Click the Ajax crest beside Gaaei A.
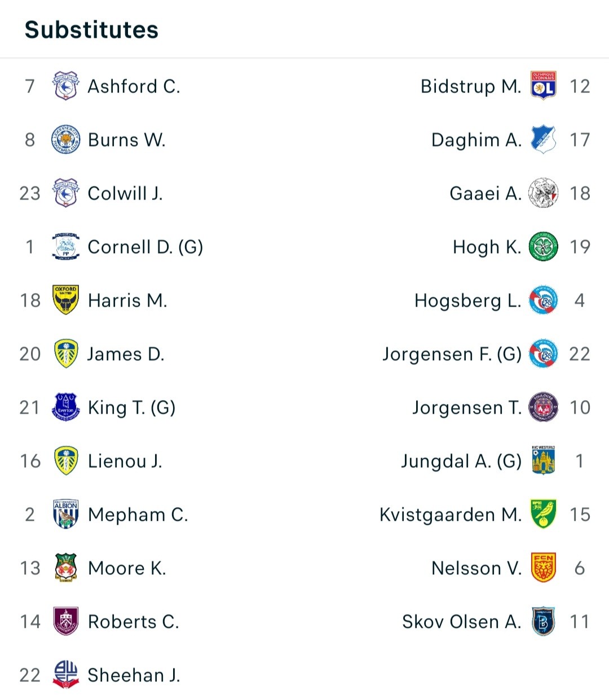Screen dimensions: 609x700 [544, 193]
